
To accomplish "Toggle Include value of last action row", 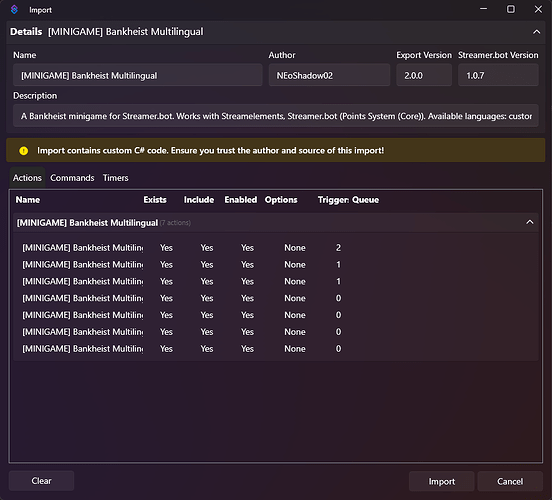I will (x=207, y=349).
